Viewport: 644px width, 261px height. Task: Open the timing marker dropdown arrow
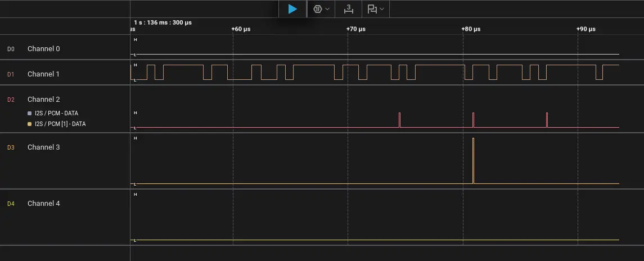pyautogui.click(x=382, y=9)
